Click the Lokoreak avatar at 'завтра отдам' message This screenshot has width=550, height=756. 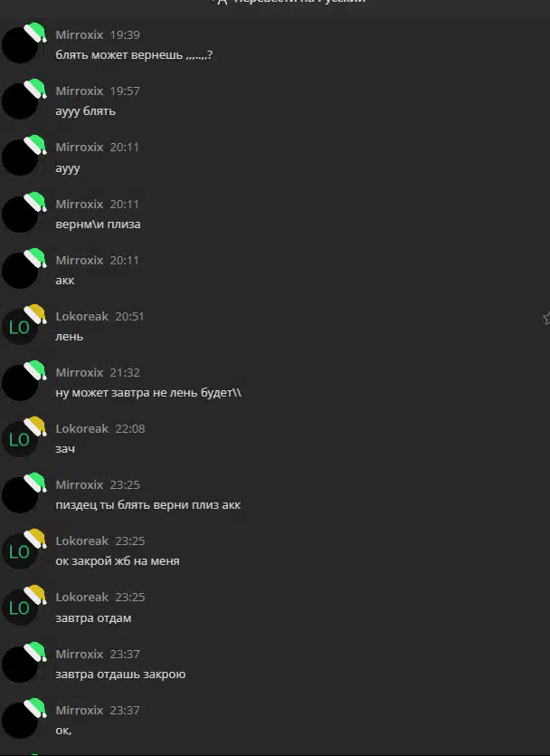(20, 608)
